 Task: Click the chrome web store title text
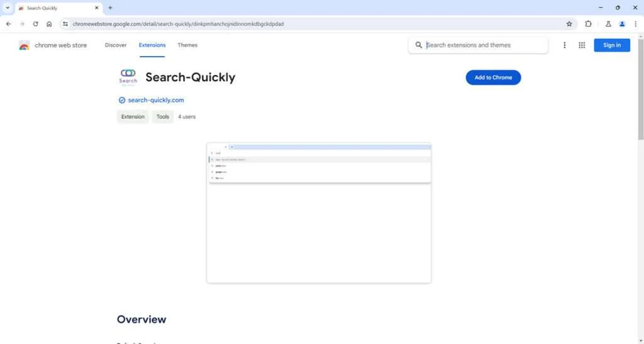click(61, 45)
